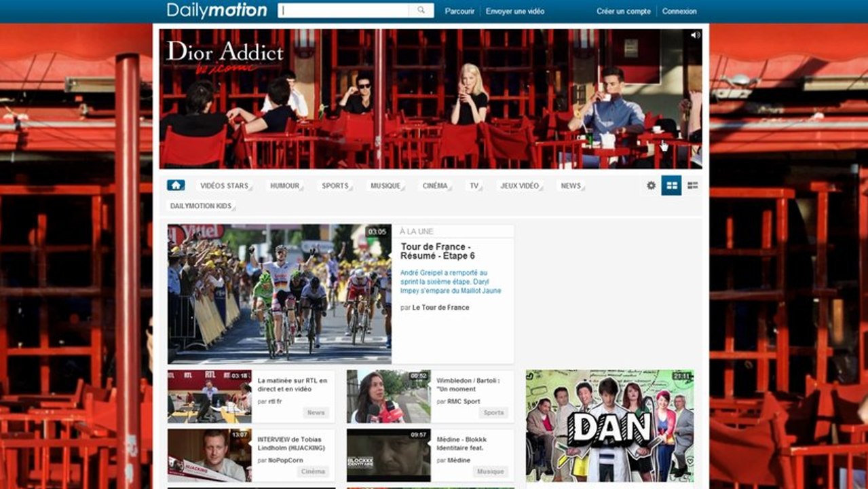Open the Cinéma category
The image size is (868, 489).
pos(435,185)
